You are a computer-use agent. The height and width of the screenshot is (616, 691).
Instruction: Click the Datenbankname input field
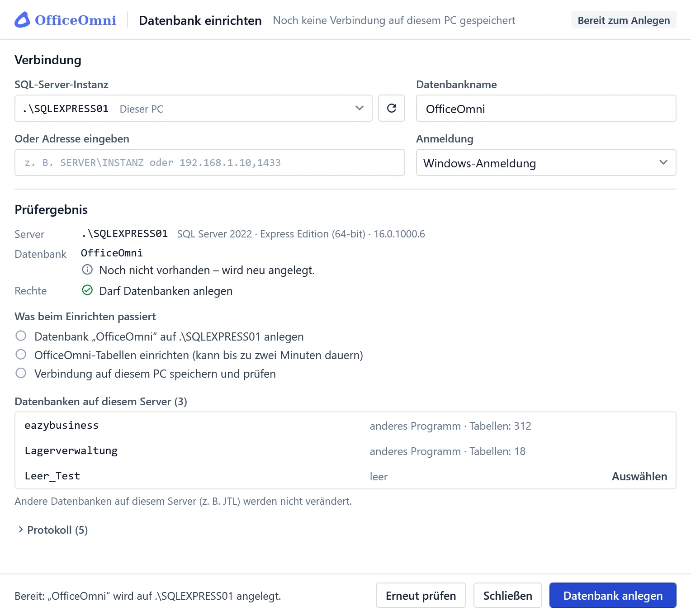(x=546, y=108)
